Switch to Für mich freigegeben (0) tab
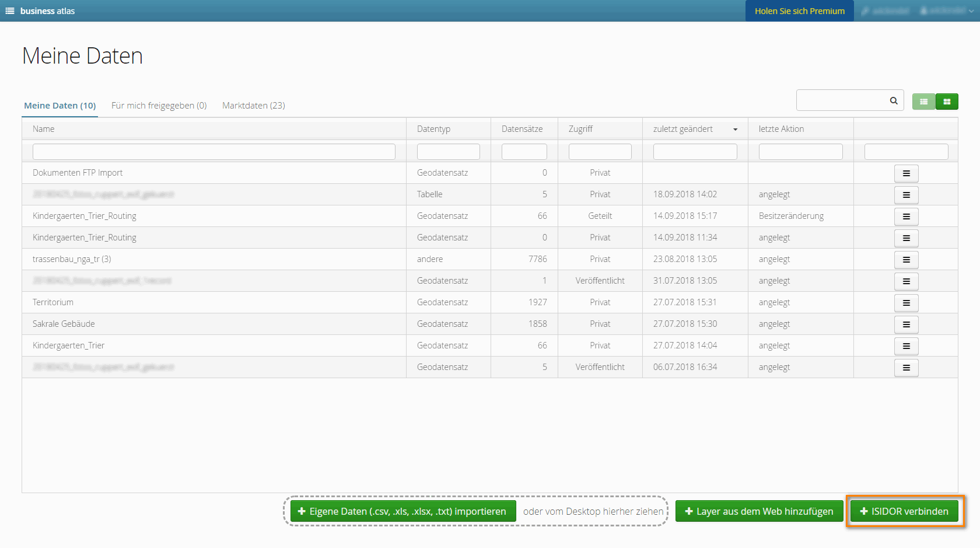980x548 pixels. click(159, 106)
